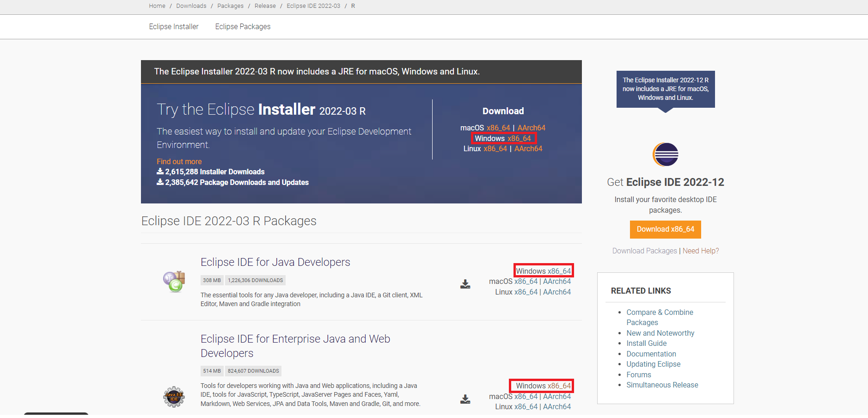Click the 514 MB size badge
The image size is (868, 418).
pos(212,371)
